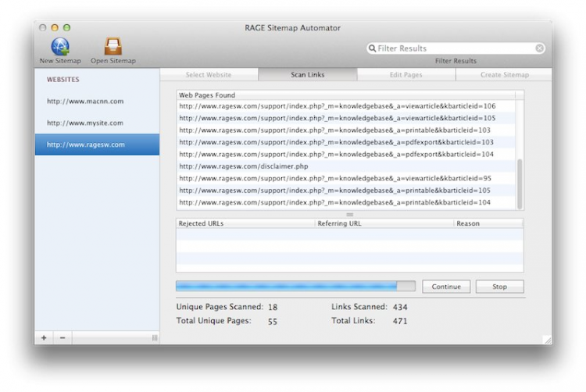586x392 pixels.
Task: Select the viewarticle kbarticleid=105 URL row
Action: pyautogui.click(x=345, y=118)
